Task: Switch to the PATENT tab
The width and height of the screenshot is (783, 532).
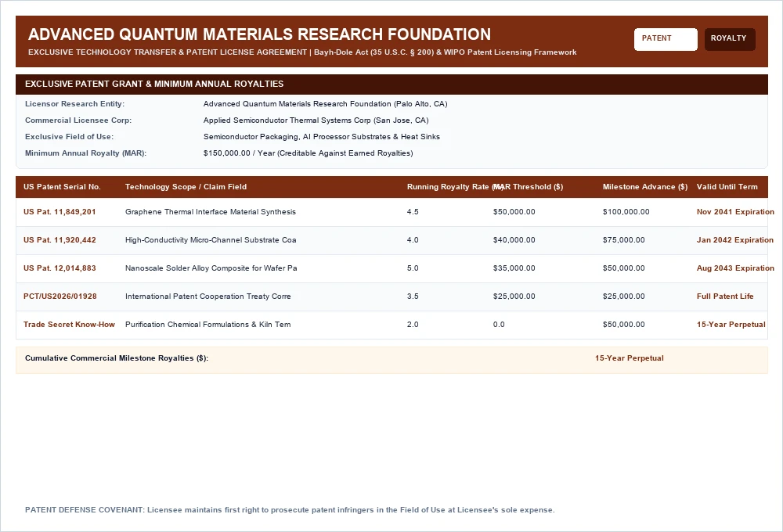Action: (666, 39)
